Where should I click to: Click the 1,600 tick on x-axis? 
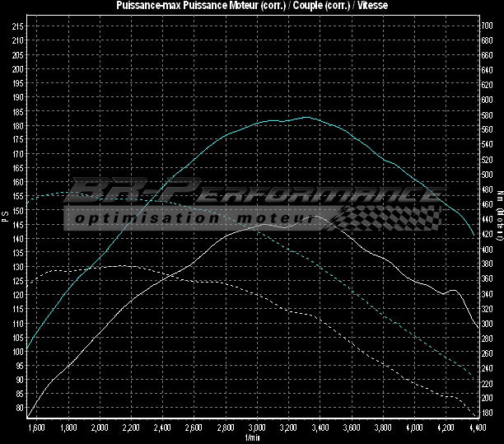pos(36,428)
